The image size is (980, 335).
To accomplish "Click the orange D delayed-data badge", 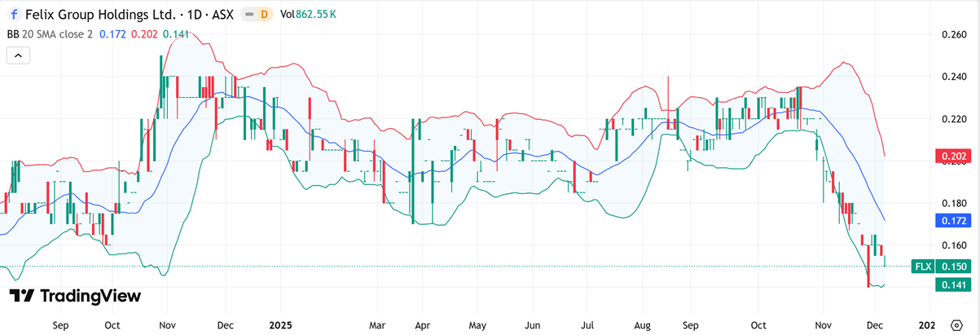I will tap(264, 15).
